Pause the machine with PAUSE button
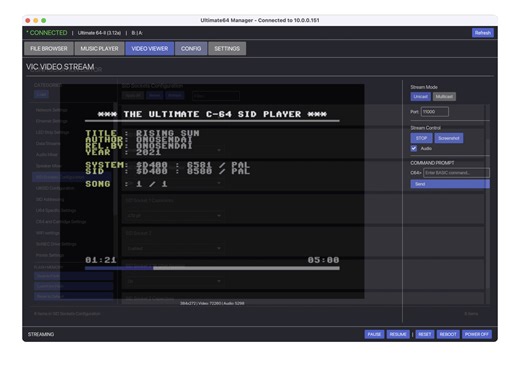 [x=374, y=334]
